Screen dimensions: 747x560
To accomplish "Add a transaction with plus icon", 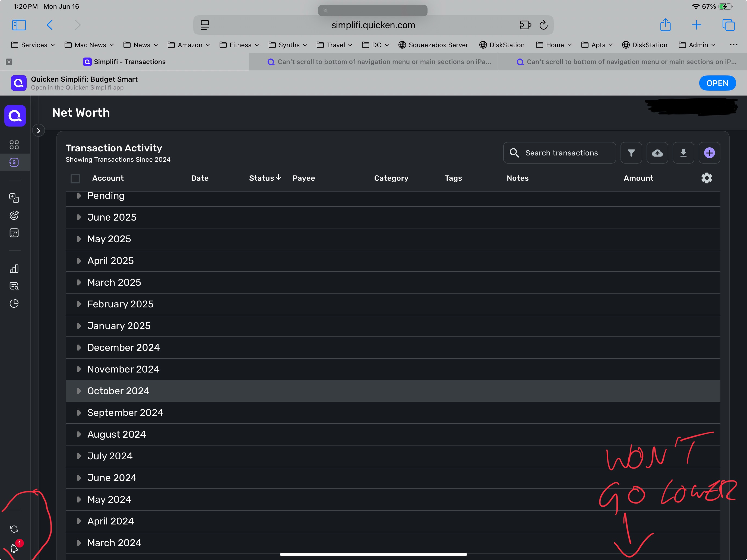I will tap(709, 153).
